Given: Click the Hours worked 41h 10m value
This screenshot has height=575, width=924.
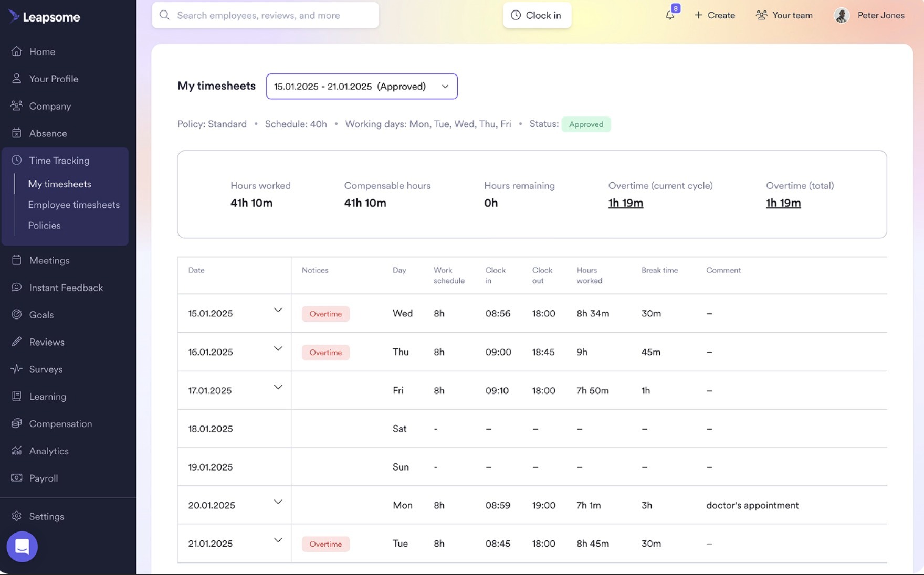Looking at the screenshot, I should pos(251,203).
